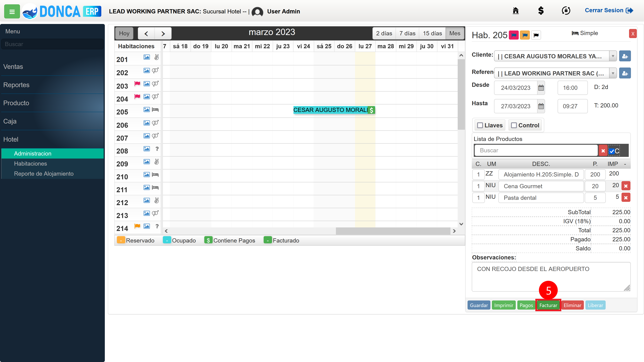644x362 pixels.
Task: Click the red flag on room 204
Action: click(137, 96)
